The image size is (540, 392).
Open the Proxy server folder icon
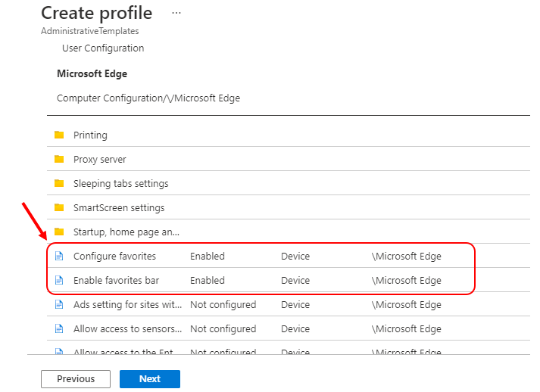59,159
